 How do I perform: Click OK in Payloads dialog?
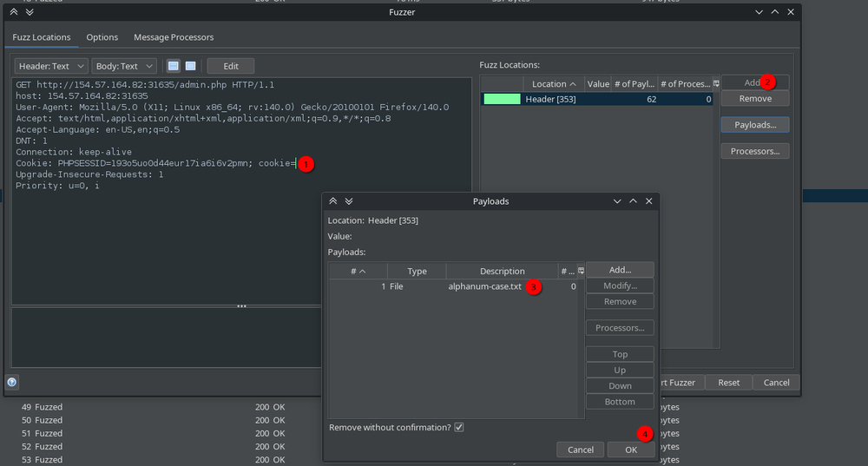pos(631,450)
